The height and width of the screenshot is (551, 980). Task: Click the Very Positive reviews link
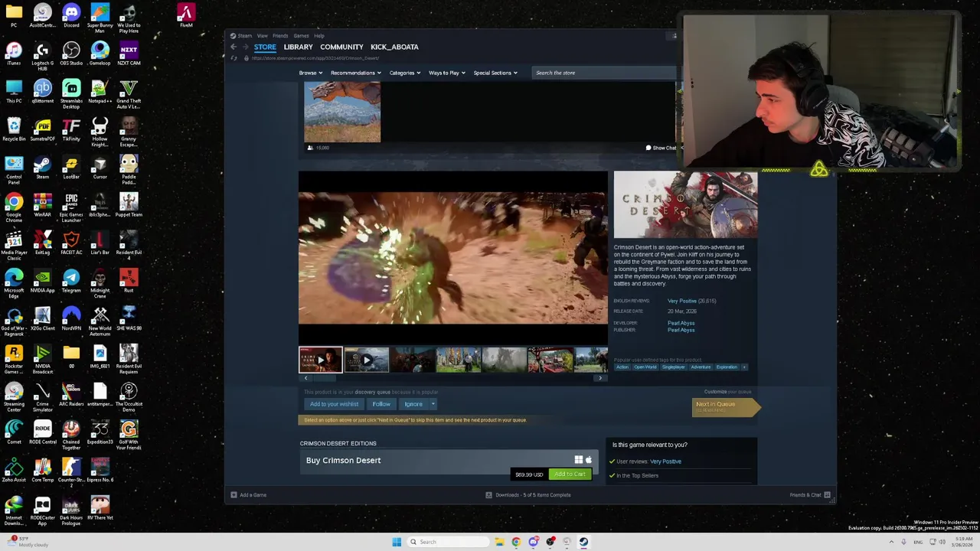[681, 301]
